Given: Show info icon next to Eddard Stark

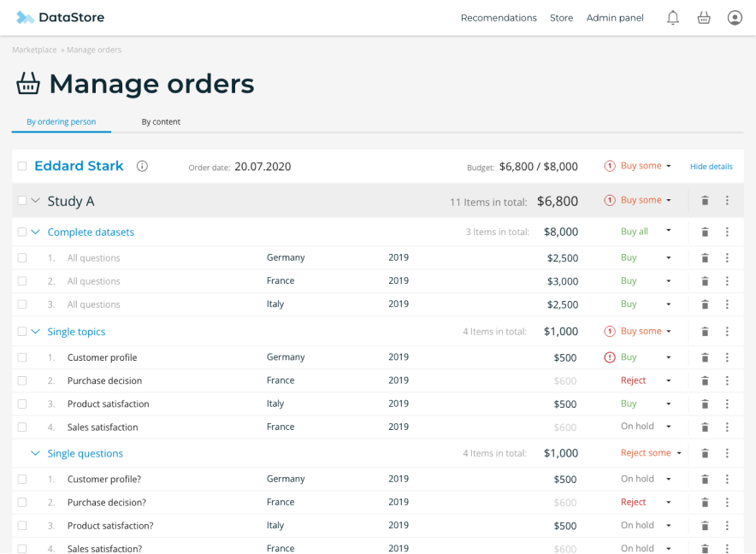Looking at the screenshot, I should tap(142, 166).
